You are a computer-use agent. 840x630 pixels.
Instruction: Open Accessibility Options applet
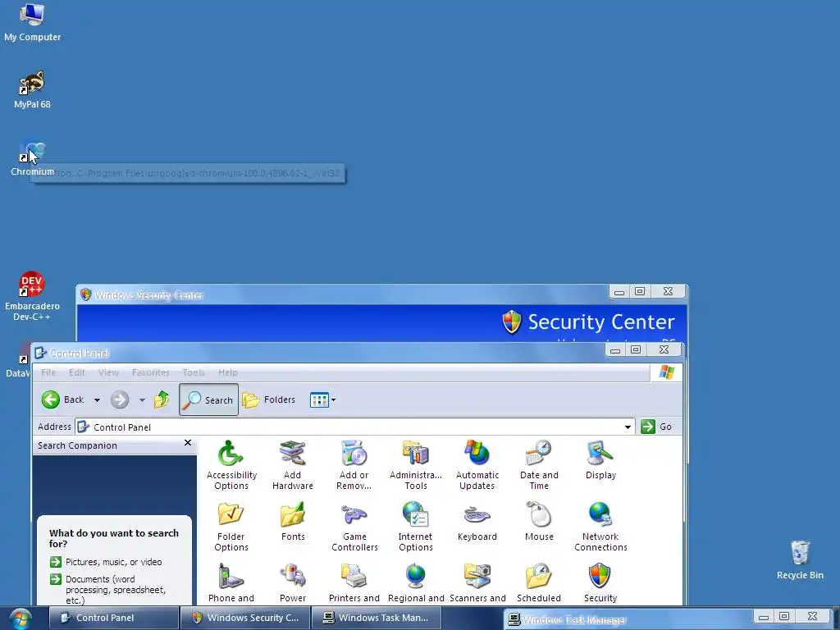pos(231,464)
